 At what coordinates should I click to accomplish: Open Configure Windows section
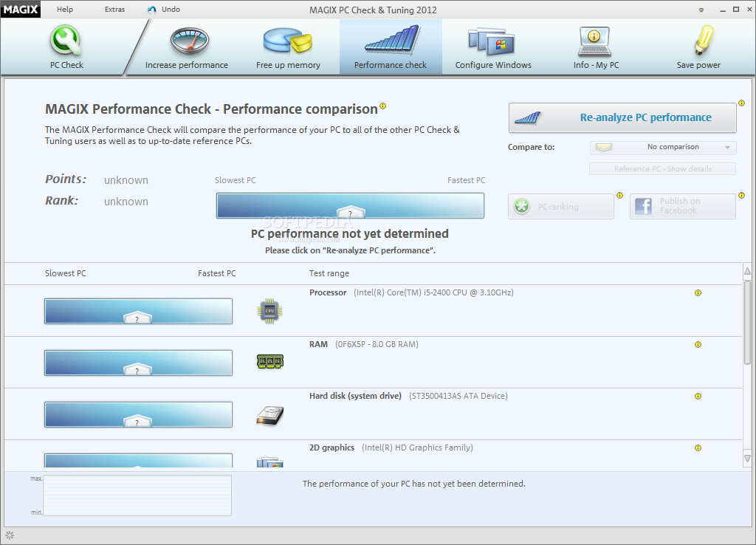click(493, 47)
